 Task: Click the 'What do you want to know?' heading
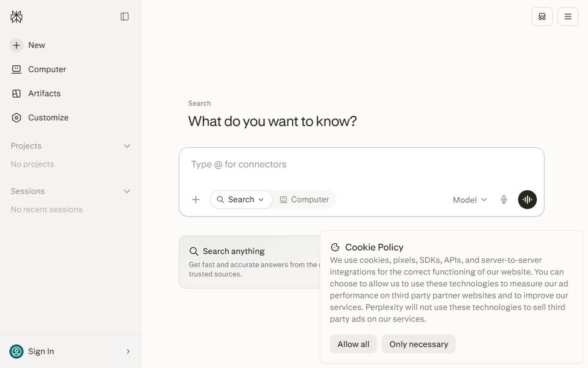point(272,121)
